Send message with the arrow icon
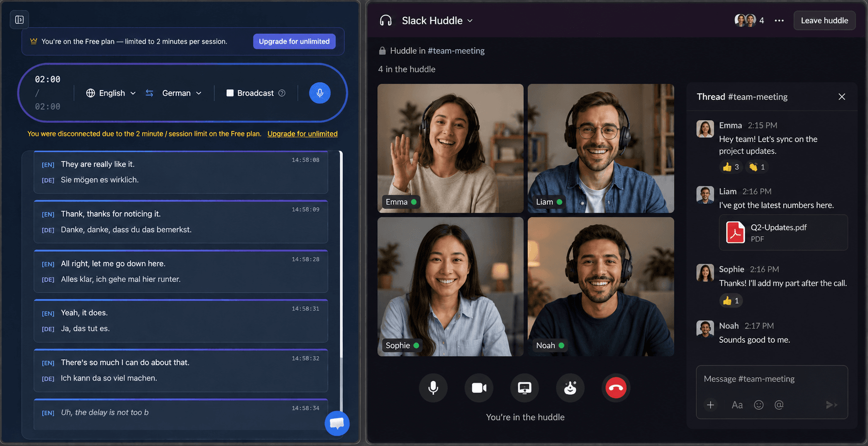Image resolution: width=868 pixels, height=446 pixels. tap(831, 405)
